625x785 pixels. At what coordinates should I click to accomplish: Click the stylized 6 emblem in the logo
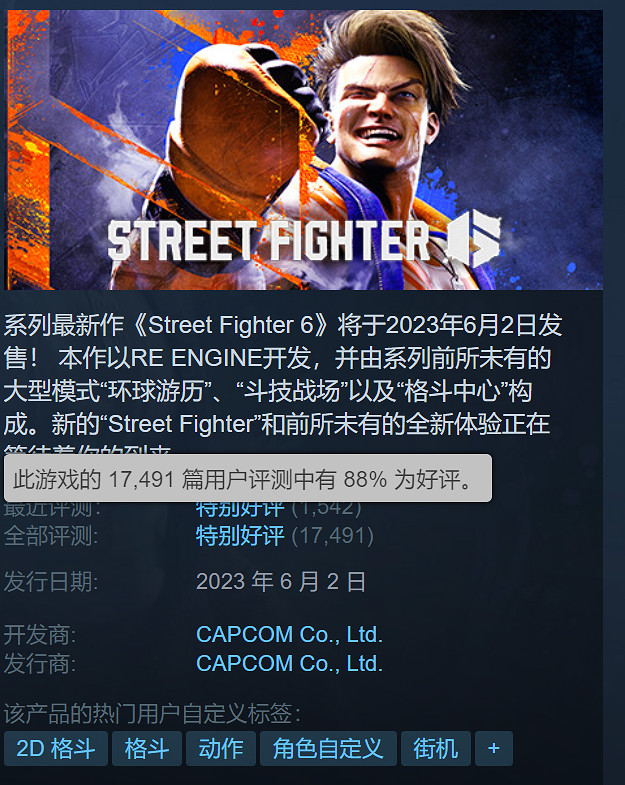click(474, 238)
